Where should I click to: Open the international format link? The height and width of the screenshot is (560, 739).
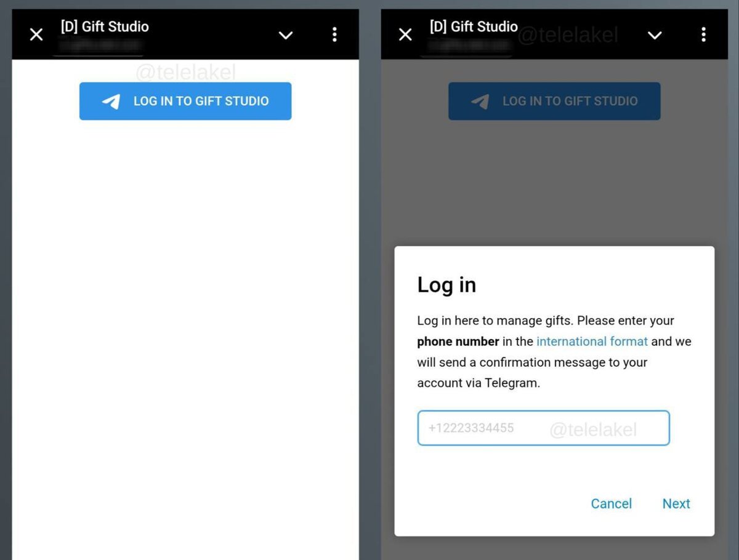[x=592, y=341]
